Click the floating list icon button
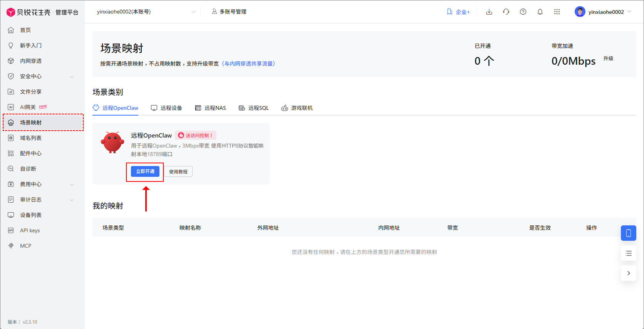 (629, 253)
